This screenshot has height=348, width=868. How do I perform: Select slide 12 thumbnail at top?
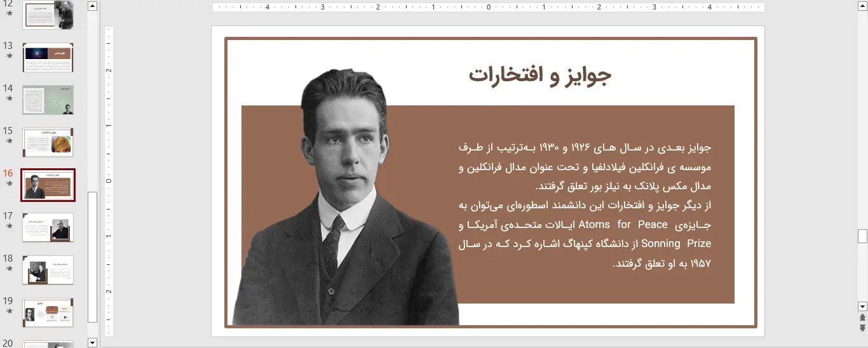click(48, 15)
